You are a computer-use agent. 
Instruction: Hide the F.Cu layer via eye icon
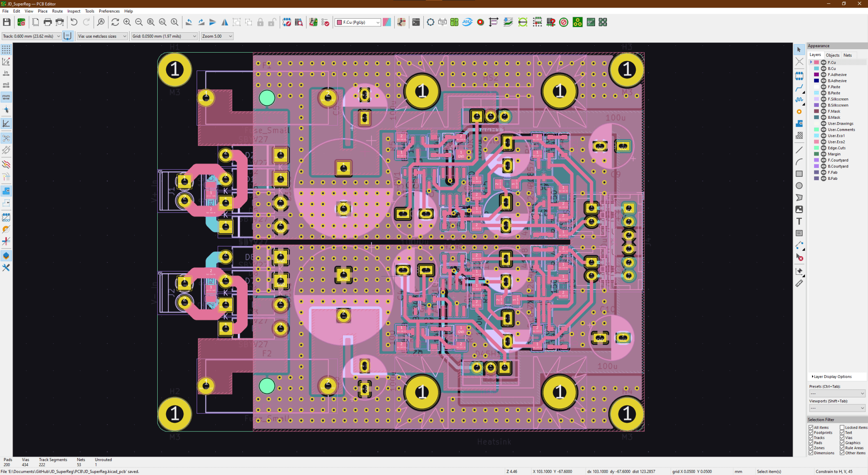coord(823,62)
